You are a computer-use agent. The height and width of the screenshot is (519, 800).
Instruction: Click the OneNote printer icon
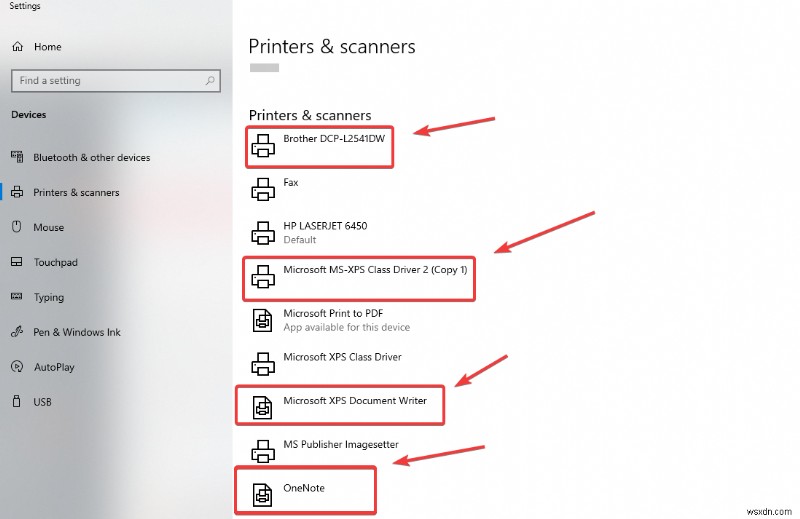[263, 495]
